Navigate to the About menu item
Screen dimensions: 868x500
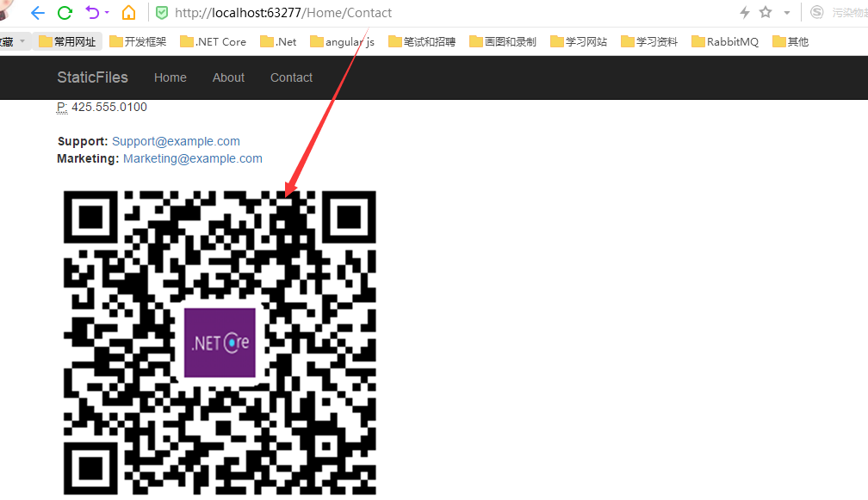(228, 77)
